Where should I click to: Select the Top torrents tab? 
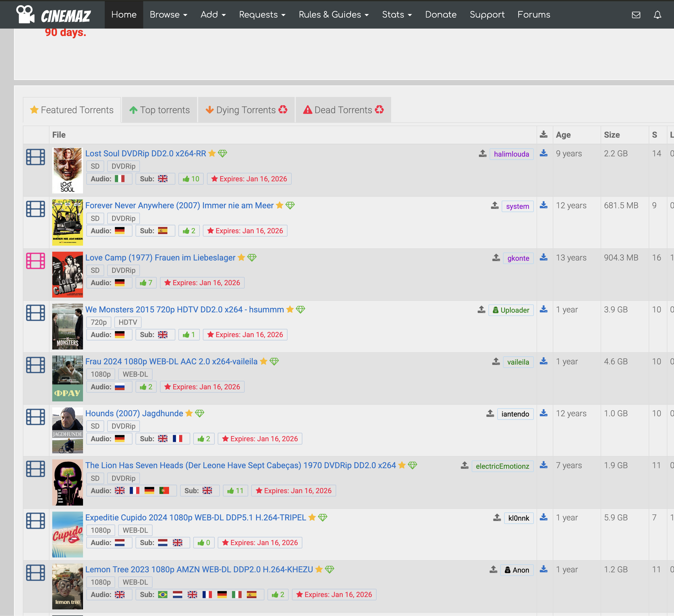[x=159, y=110]
